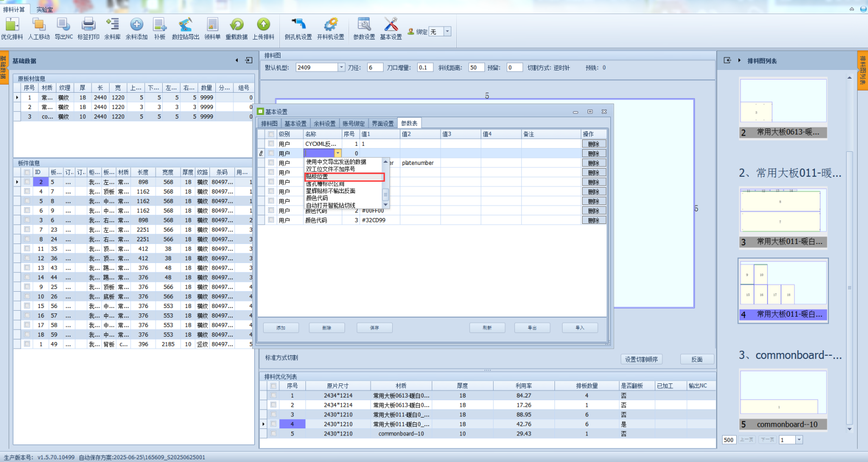The width and height of the screenshot is (868, 462).
Task: Click the pin icon of 基础数据 panel
Action: click(248, 60)
